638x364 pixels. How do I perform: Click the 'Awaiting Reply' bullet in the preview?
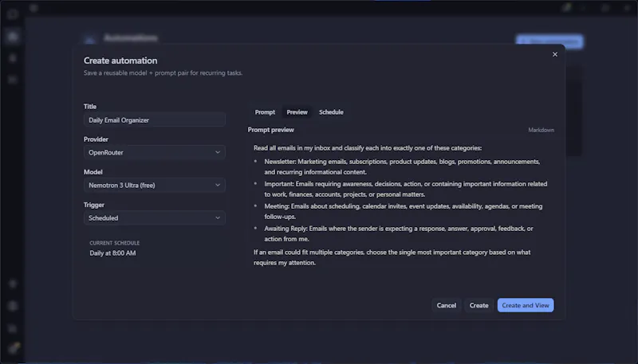399,233
